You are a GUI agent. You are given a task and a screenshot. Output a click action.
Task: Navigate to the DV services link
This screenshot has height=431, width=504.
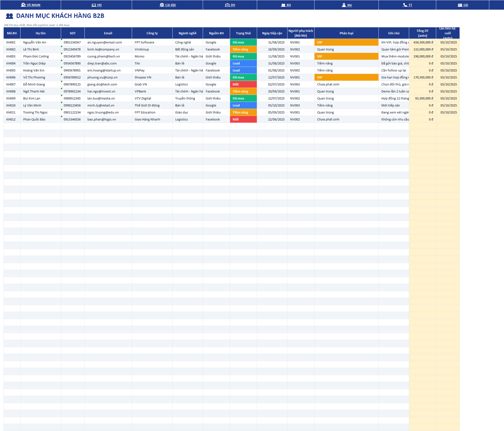[x=230, y=5]
